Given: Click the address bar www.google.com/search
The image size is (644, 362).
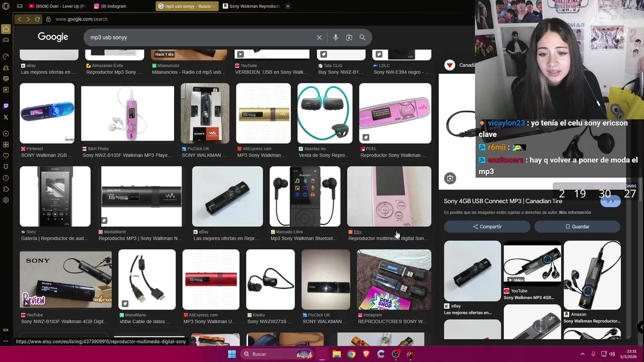Looking at the screenshot, I should pos(82,19).
